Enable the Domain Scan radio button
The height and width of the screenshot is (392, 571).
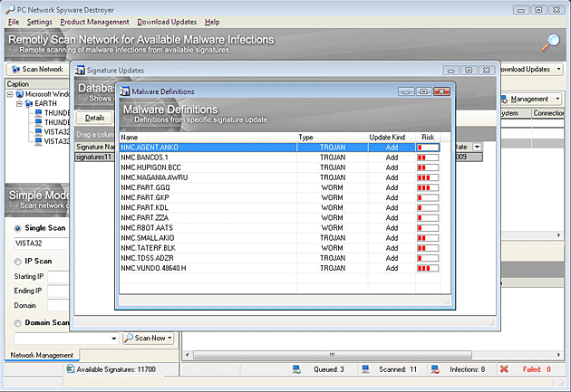click(17, 321)
